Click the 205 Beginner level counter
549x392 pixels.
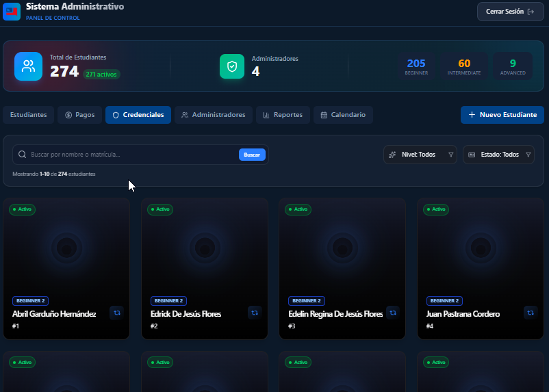coord(416,66)
